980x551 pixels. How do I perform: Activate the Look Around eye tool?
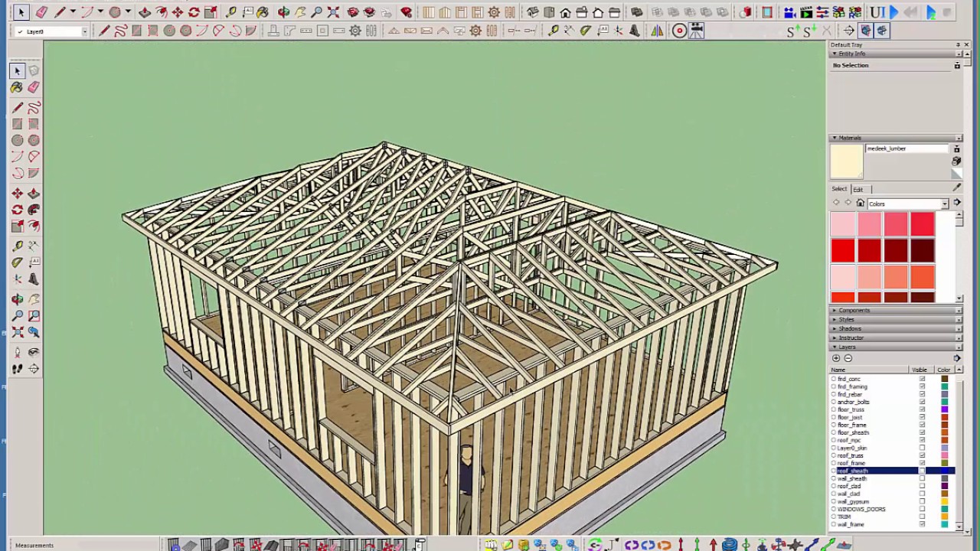click(34, 352)
